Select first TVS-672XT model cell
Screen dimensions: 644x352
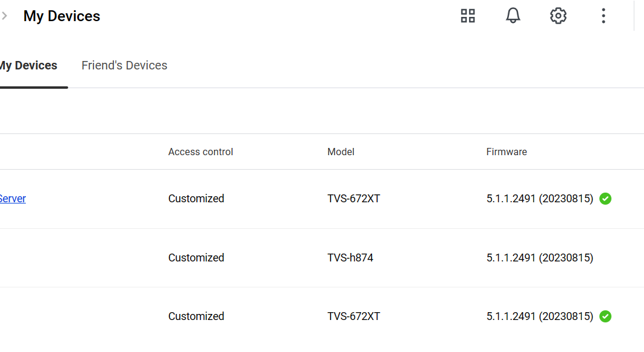(x=353, y=199)
